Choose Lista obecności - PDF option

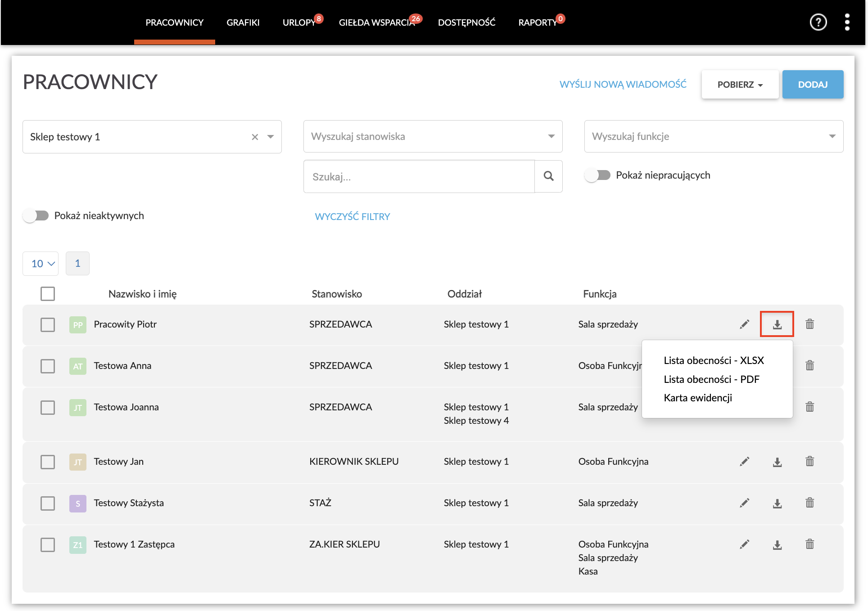pos(711,379)
